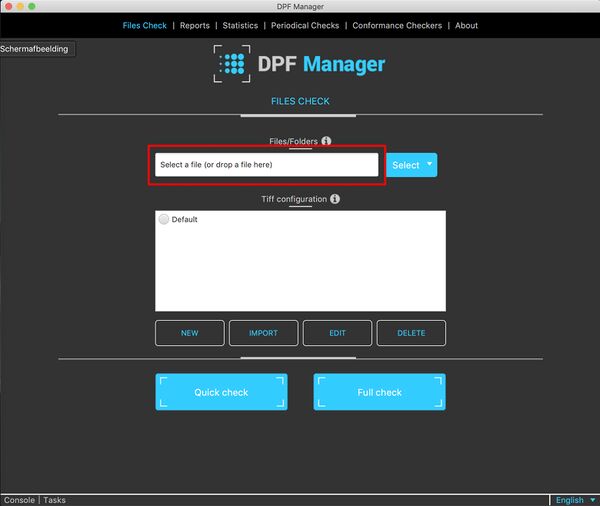Click the DPF Manager logo icon
This screenshot has width=600, height=506.
pyautogui.click(x=232, y=65)
